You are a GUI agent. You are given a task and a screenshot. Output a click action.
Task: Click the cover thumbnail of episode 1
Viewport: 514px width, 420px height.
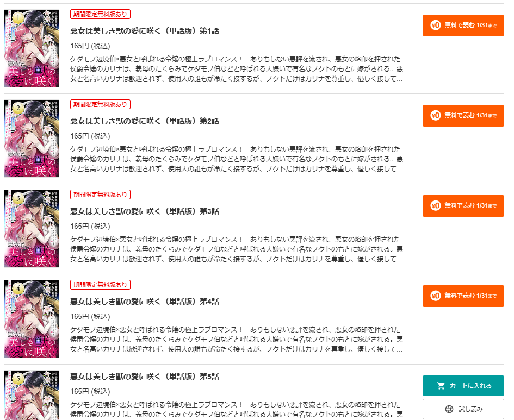click(32, 48)
